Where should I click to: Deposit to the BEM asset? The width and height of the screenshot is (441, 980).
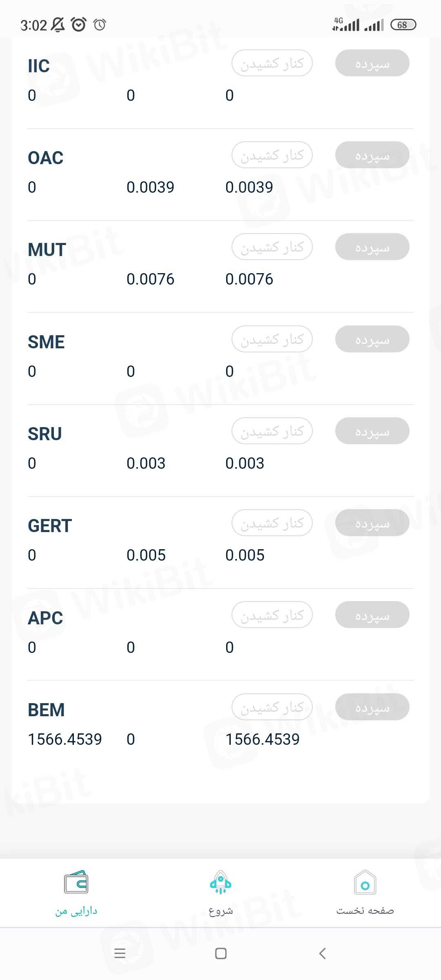coord(372,707)
